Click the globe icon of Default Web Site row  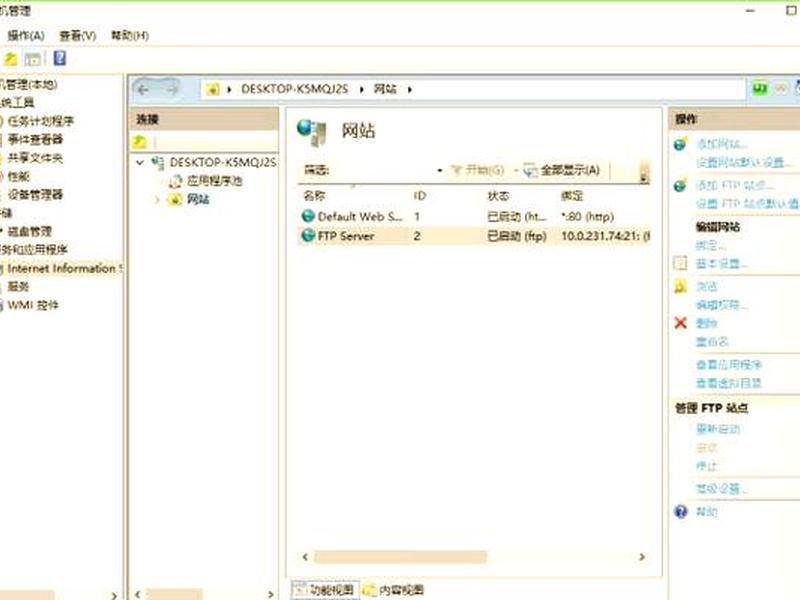pyautogui.click(x=308, y=216)
